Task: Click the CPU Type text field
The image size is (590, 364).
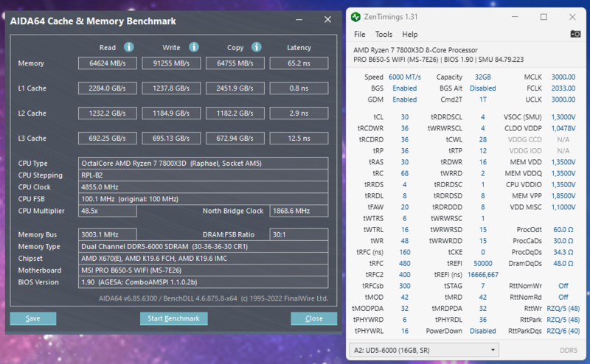Action: [204, 163]
